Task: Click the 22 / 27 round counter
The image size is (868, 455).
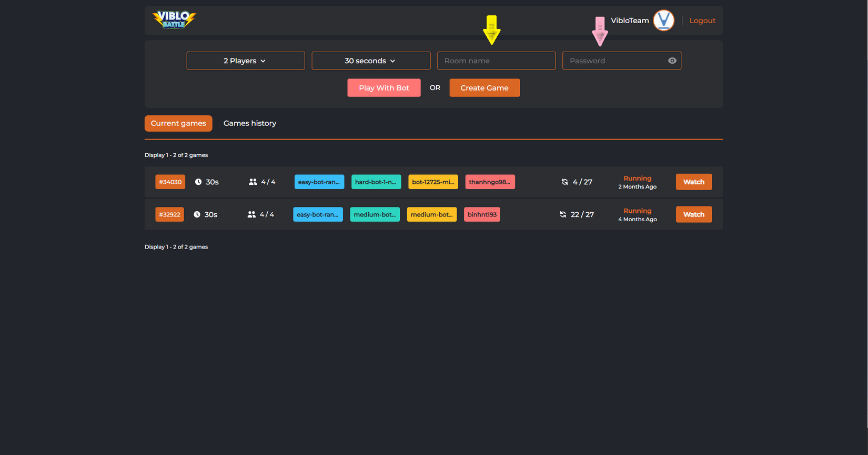Action: (582, 214)
